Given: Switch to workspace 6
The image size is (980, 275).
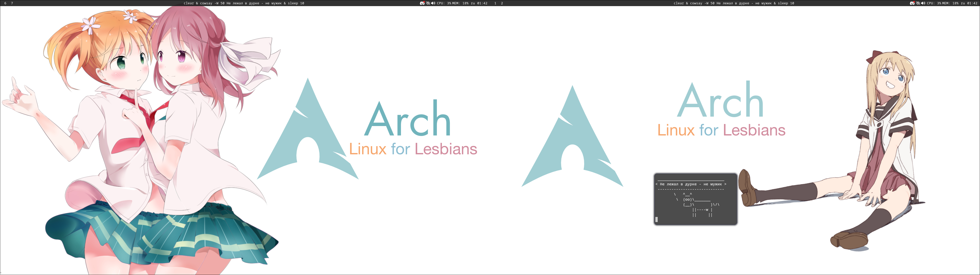Looking at the screenshot, I should (5, 3).
